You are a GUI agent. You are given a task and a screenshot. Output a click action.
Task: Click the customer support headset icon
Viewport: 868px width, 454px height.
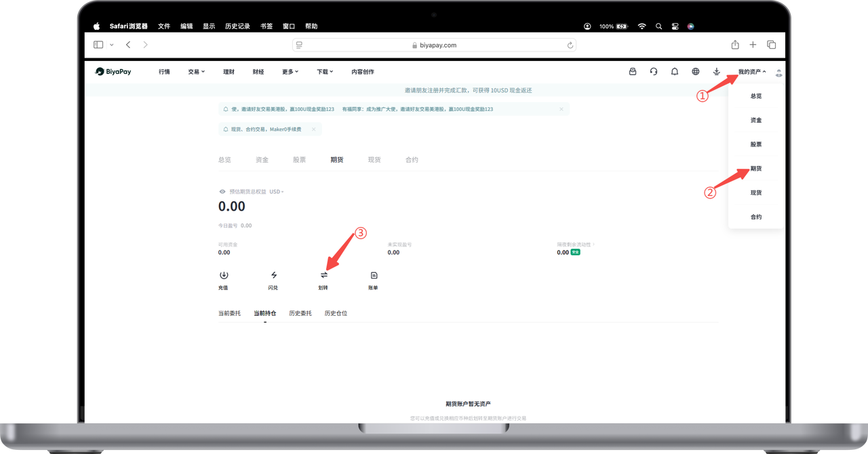[x=654, y=72]
